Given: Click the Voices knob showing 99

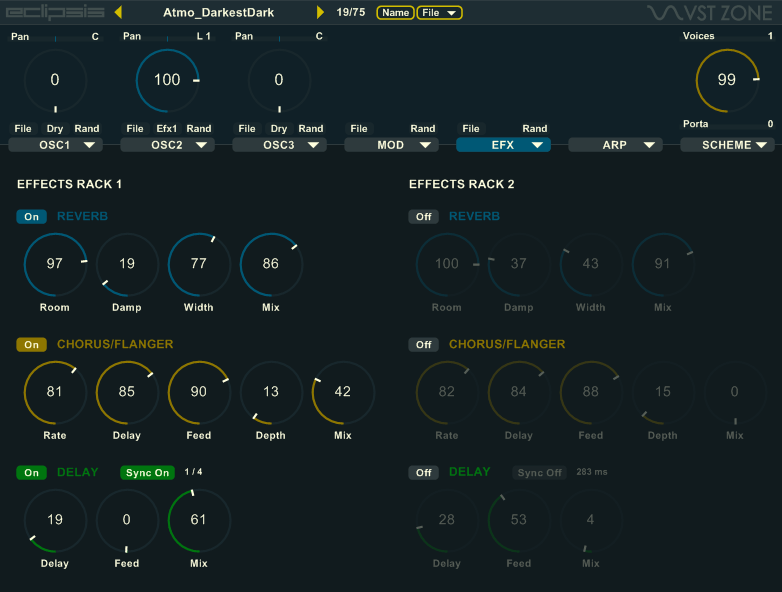Looking at the screenshot, I should coord(727,80).
